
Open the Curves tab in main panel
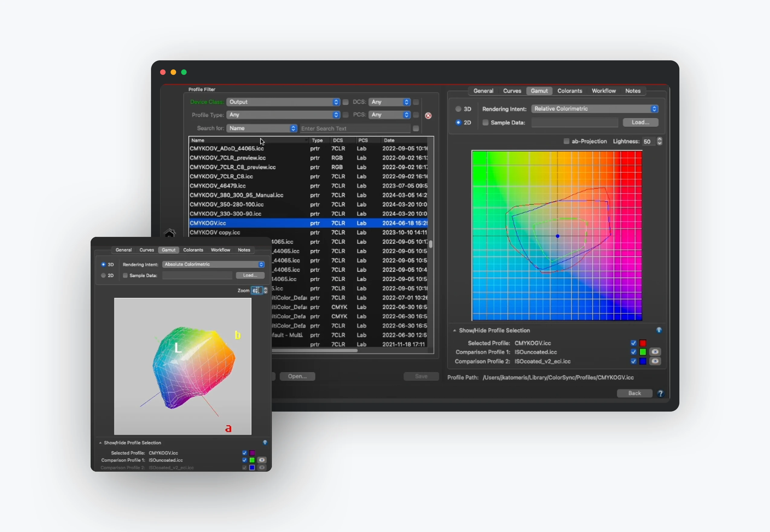[512, 91]
